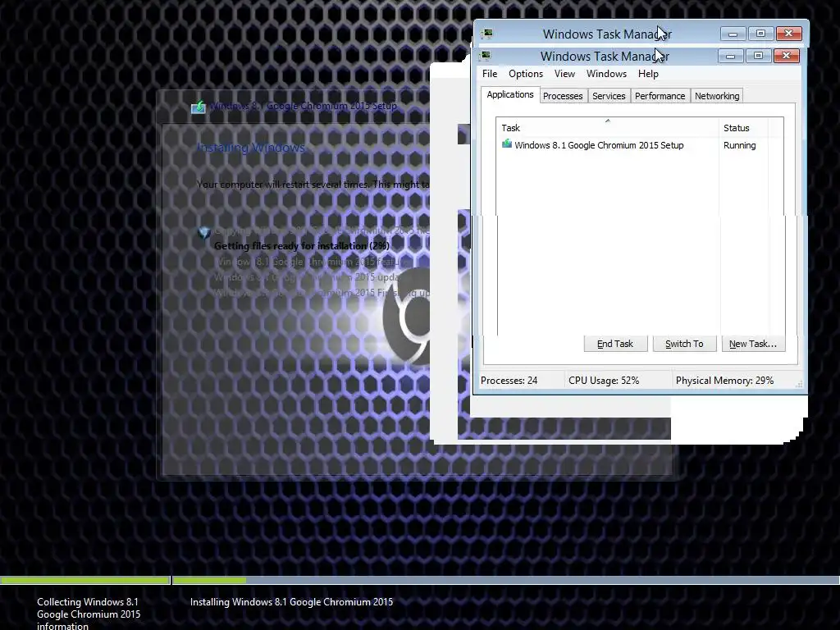Click the Switch To button

tap(685, 344)
